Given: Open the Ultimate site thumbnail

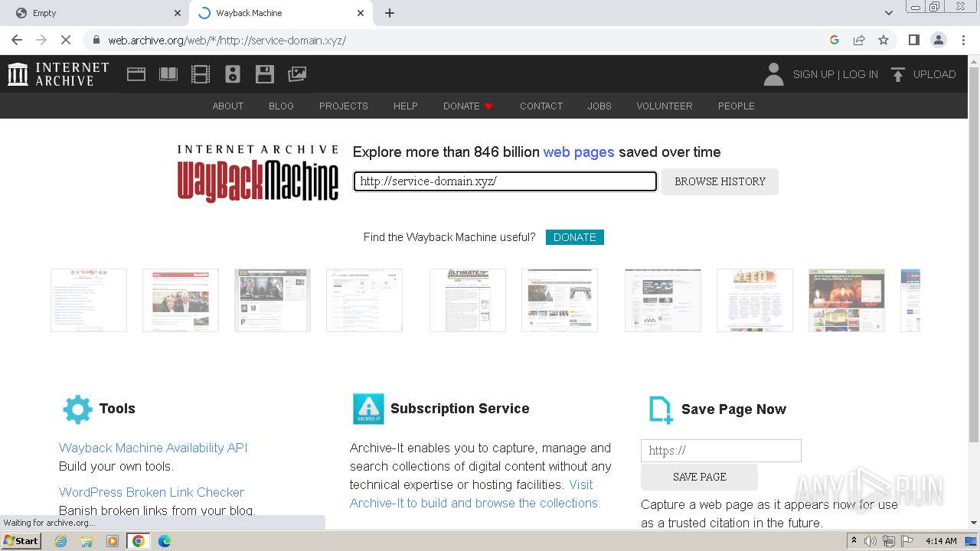Looking at the screenshot, I should coord(468,300).
